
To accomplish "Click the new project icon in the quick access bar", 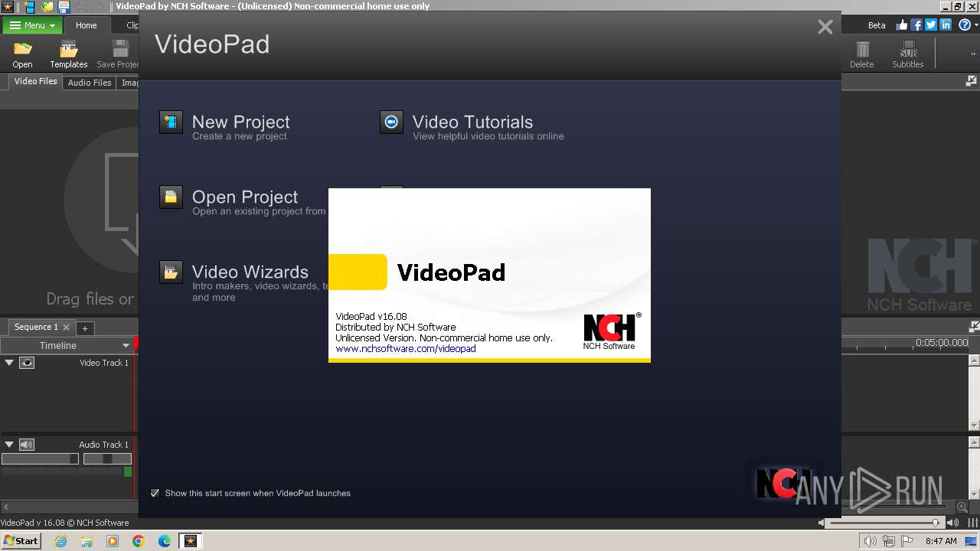I will point(31,6).
